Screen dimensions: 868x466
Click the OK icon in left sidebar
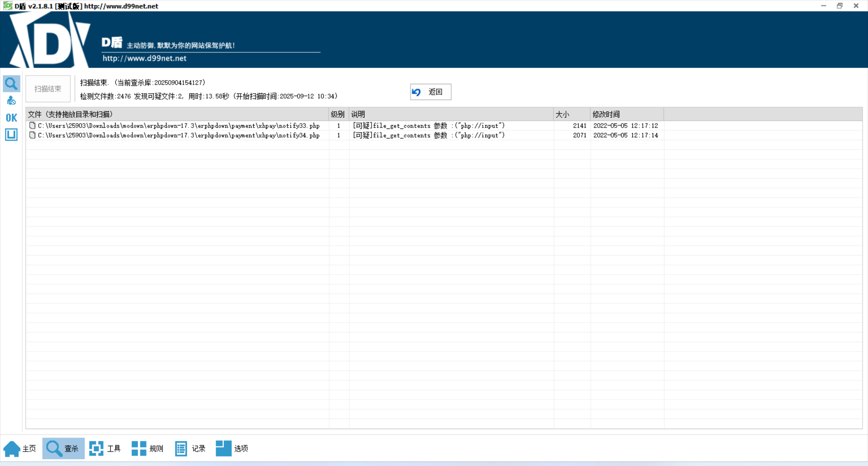tap(11, 118)
